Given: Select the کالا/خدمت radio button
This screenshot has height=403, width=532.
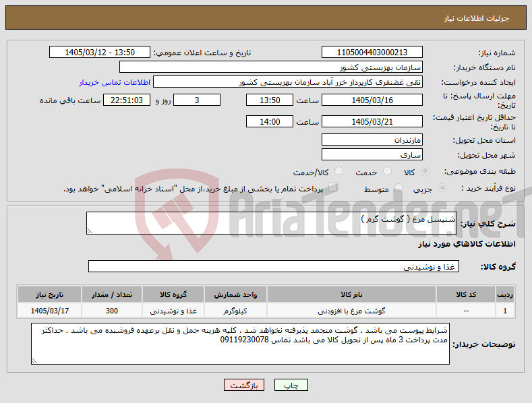Looking at the screenshot, I should (338, 171).
